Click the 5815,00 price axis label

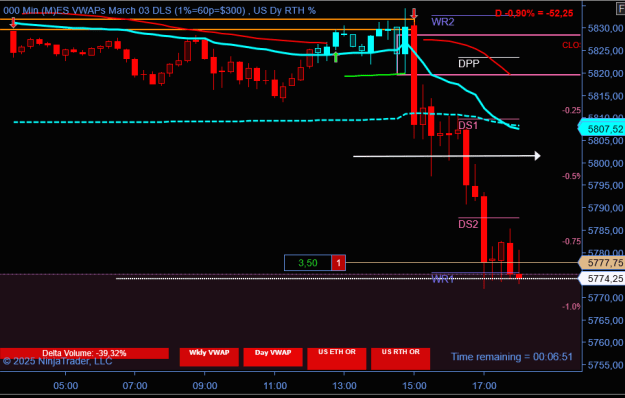605,96
